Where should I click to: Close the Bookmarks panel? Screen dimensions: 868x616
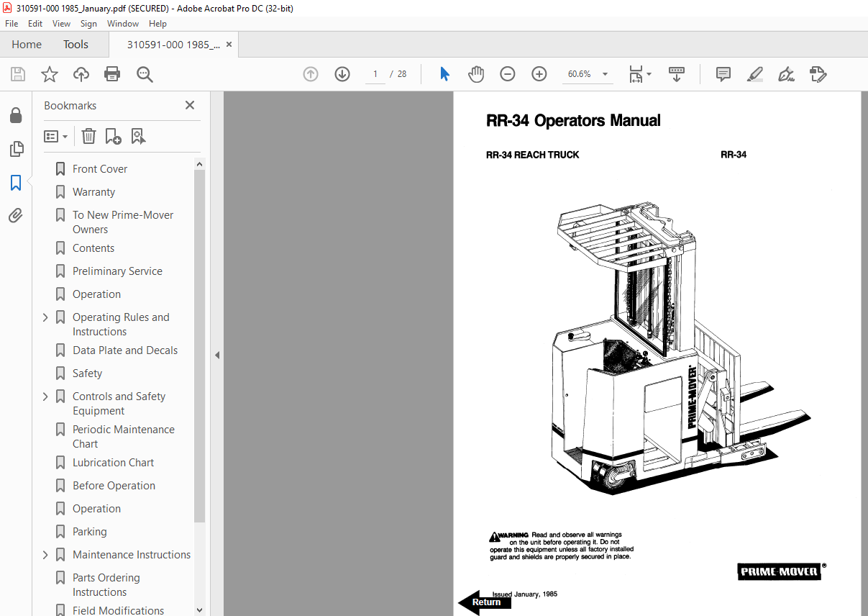[190, 105]
